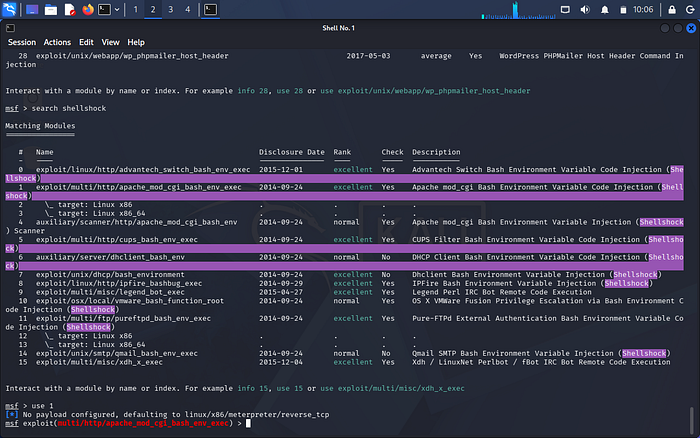Launch Firefox from the top panel
700x438 pixels.
[88, 9]
